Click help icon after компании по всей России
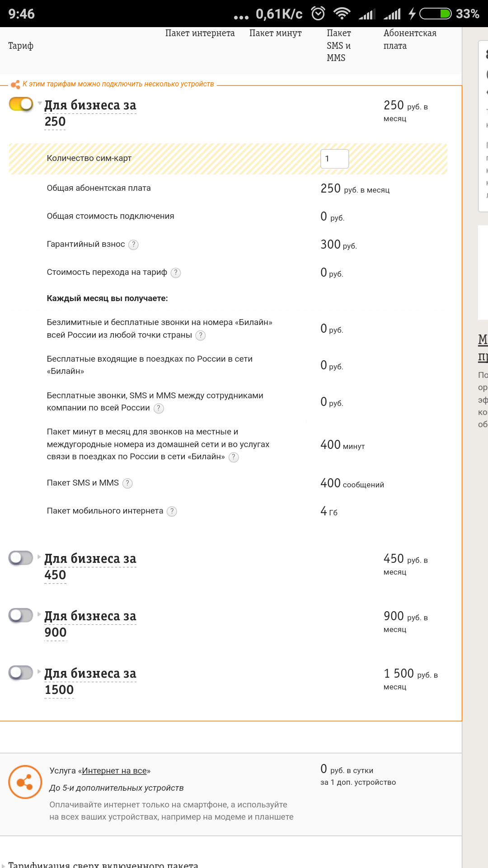This screenshot has width=488, height=868. [159, 408]
